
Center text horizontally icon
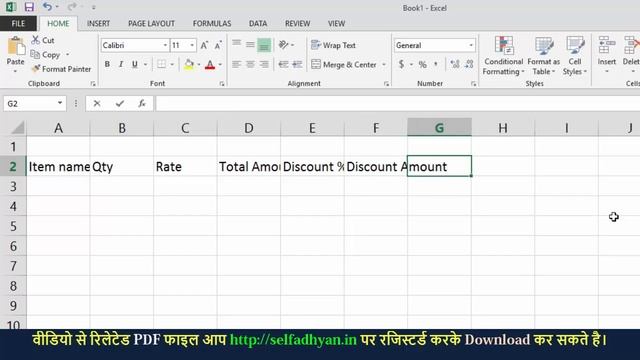pyautogui.click(x=250, y=64)
